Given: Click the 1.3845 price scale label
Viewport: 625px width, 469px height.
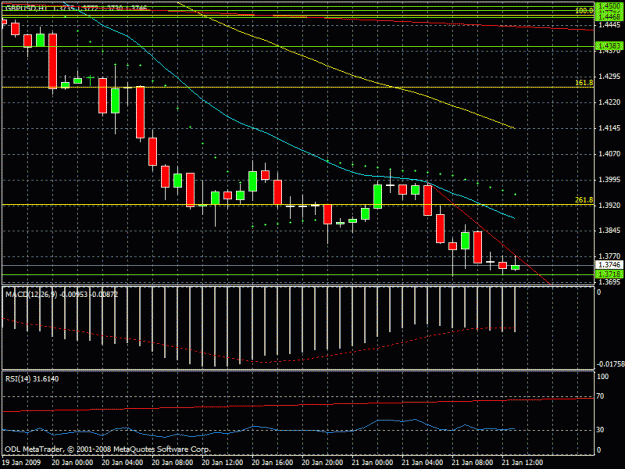Looking at the screenshot, I should (609, 231).
